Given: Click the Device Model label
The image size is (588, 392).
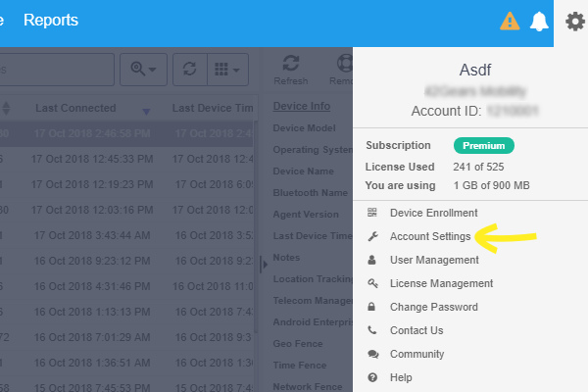Looking at the screenshot, I should (304, 128).
